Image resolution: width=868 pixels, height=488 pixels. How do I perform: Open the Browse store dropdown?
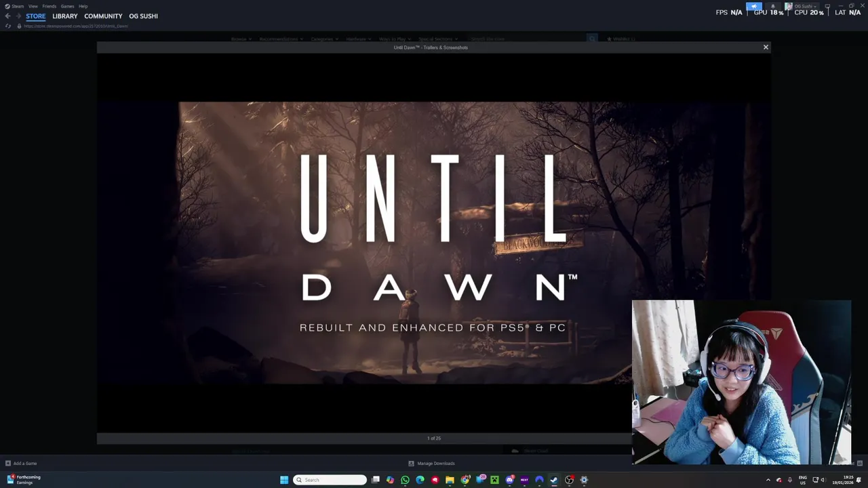pos(241,39)
